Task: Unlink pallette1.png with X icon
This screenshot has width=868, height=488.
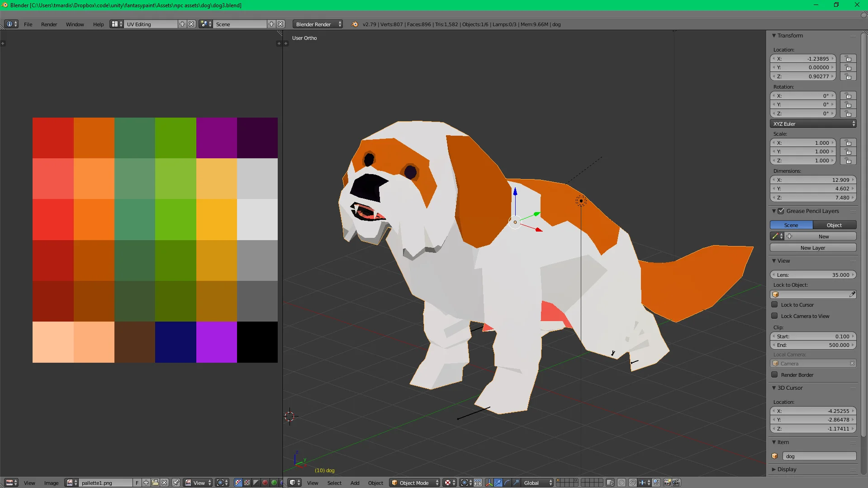Action: (x=165, y=483)
